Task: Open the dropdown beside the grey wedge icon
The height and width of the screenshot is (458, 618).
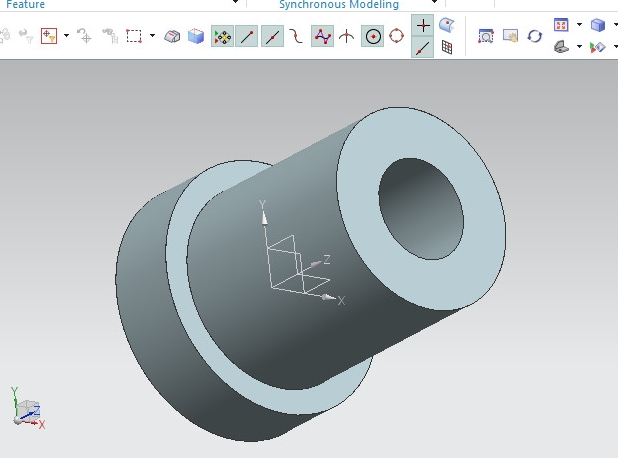Action: coord(579,47)
